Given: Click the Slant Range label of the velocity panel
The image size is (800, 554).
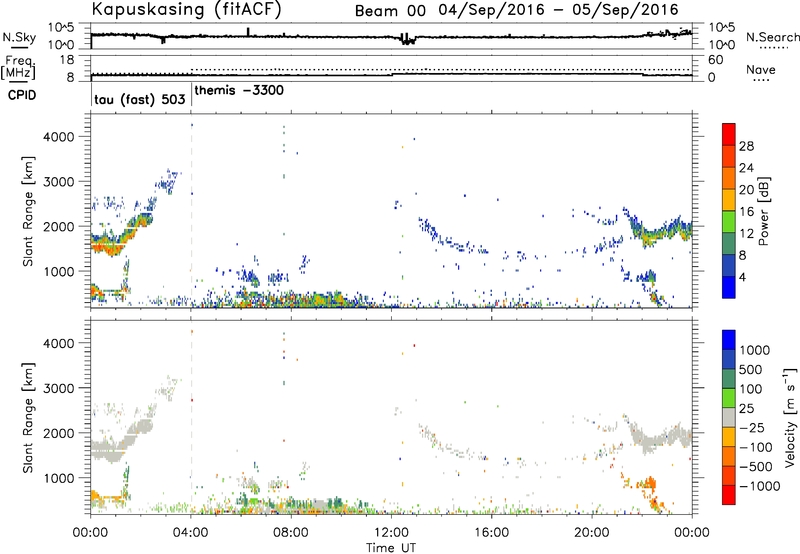Looking at the screenshot, I should point(28,418).
